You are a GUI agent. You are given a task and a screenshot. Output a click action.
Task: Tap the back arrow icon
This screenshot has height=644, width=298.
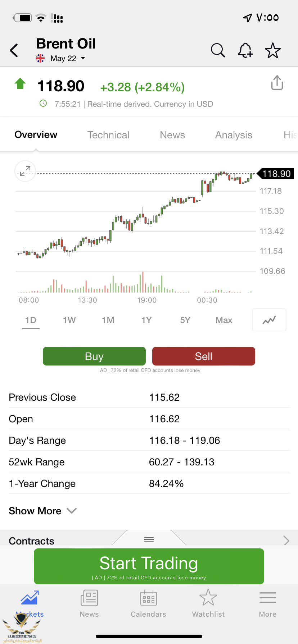pos(14,51)
